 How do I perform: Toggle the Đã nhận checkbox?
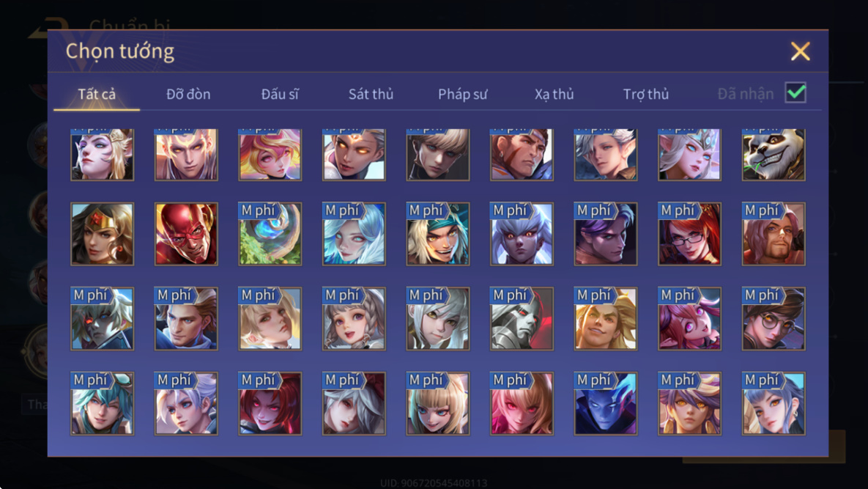click(795, 92)
